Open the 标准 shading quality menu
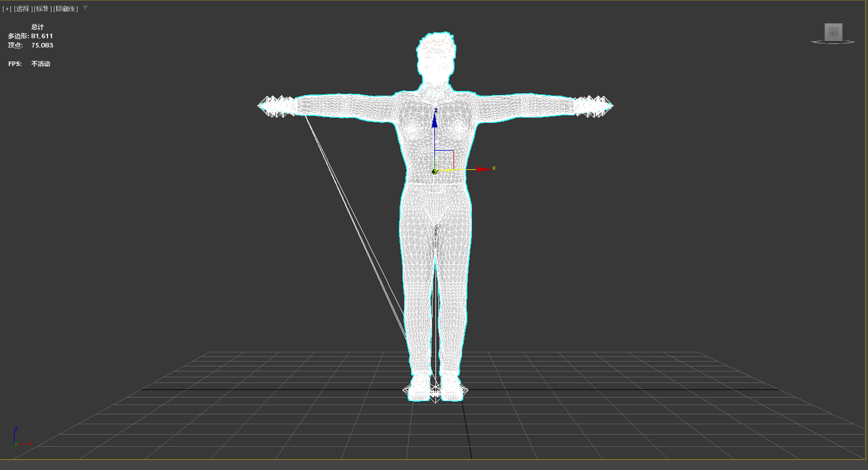Image resolution: width=868 pixels, height=470 pixels. (42, 9)
